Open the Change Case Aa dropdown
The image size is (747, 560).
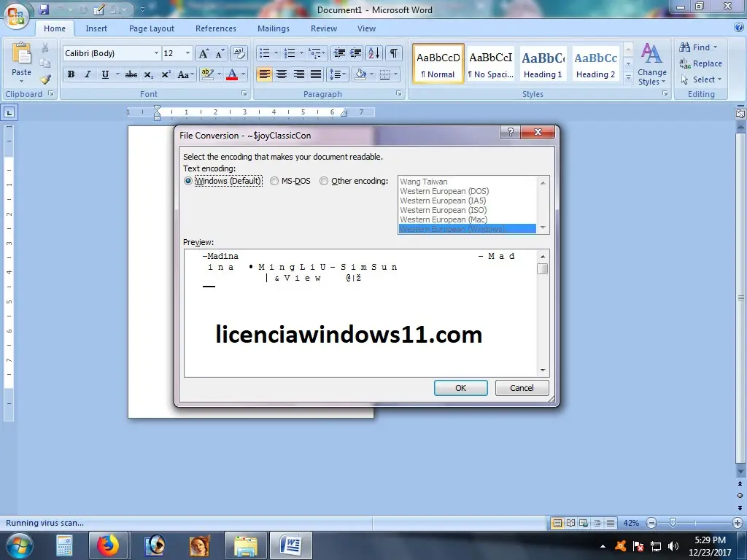click(185, 74)
